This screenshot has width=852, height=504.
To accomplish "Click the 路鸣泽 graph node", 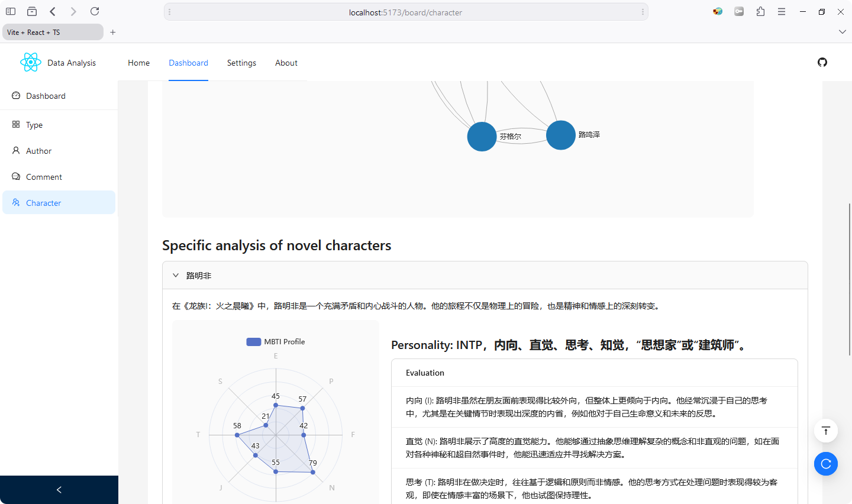I will [561, 135].
